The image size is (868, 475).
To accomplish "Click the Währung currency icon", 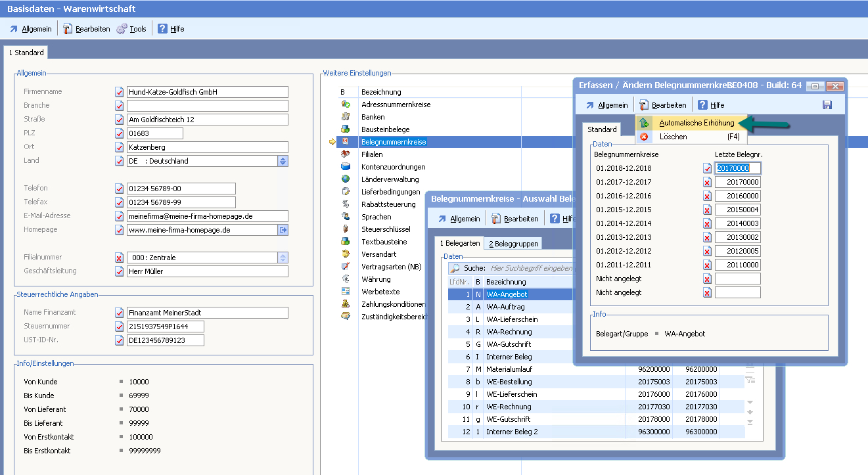I will tap(346, 279).
